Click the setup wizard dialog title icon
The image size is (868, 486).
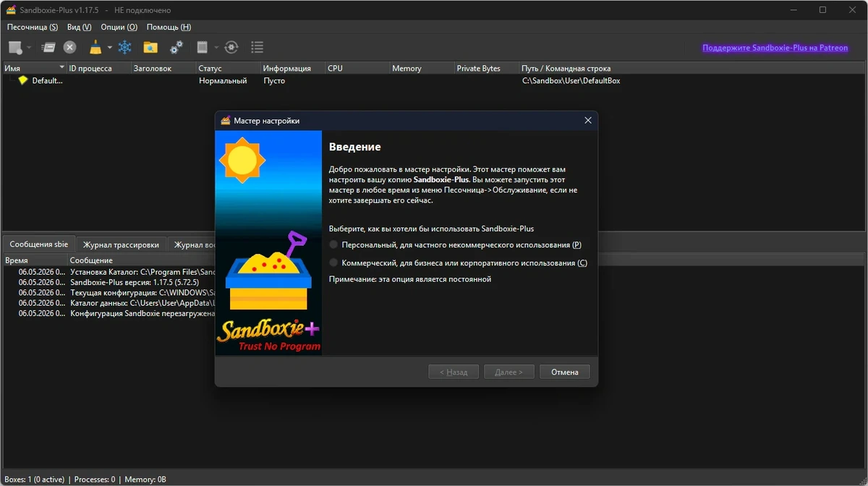click(226, 121)
